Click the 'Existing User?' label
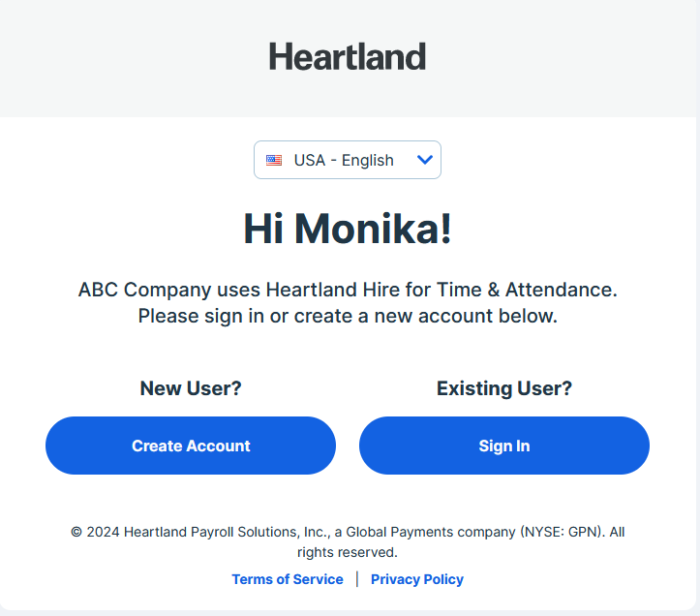Screen dimensions: 700x616 click(504, 388)
